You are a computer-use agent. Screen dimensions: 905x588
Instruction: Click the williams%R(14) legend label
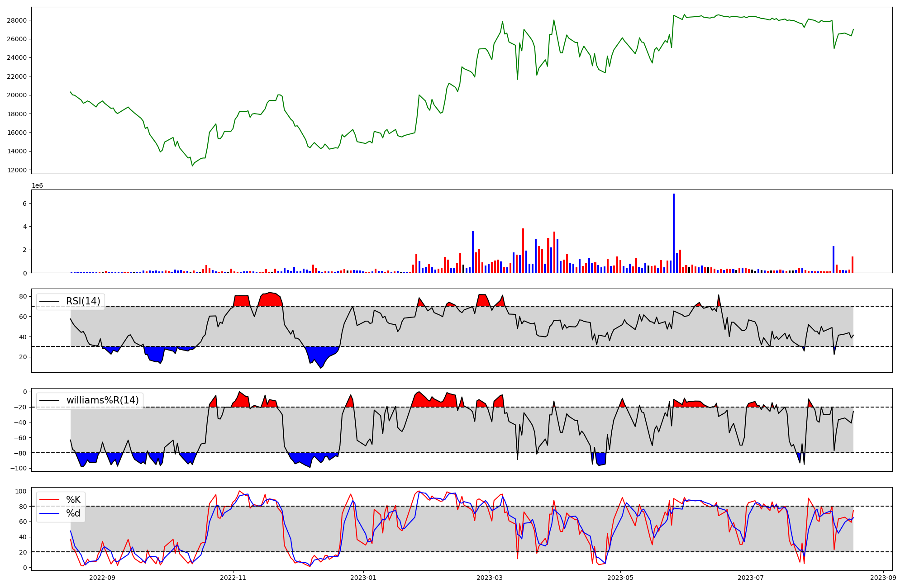tap(102, 400)
